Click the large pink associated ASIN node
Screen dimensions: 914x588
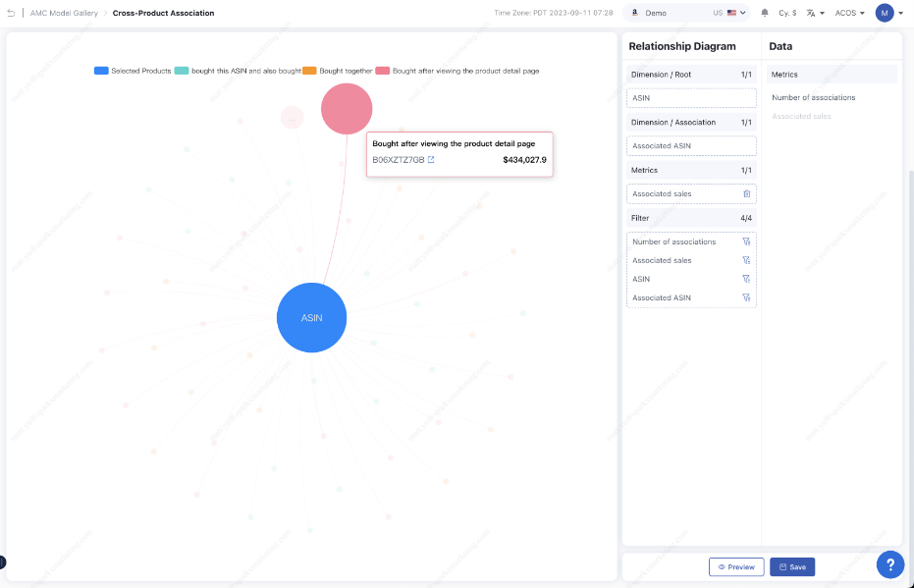347,109
